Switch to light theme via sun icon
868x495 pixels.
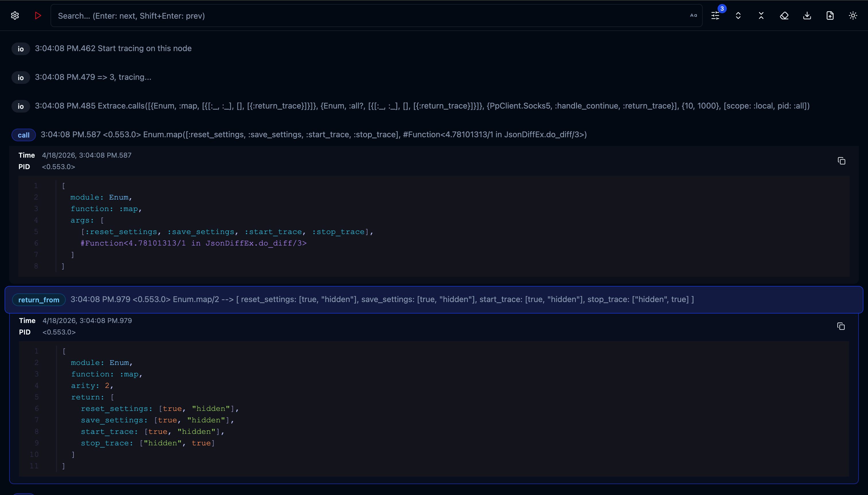(853, 16)
